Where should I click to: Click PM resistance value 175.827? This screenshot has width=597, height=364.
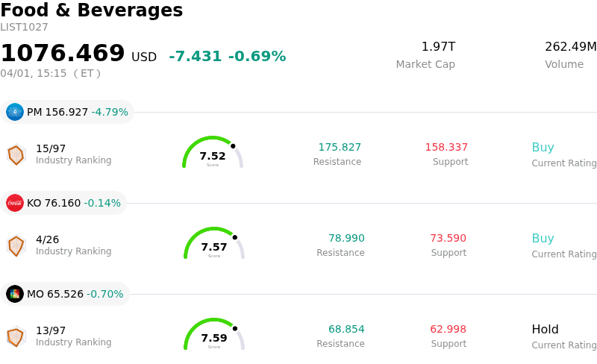(x=340, y=148)
